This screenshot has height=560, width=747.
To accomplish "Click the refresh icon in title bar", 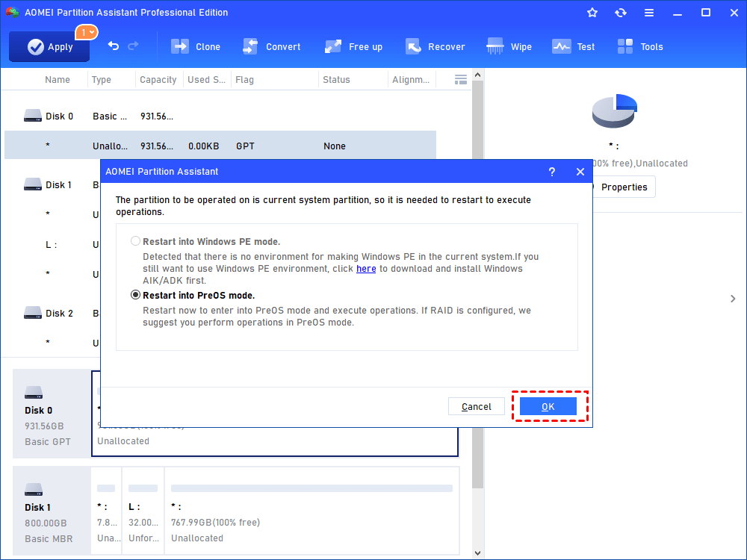I will pyautogui.click(x=620, y=13).
